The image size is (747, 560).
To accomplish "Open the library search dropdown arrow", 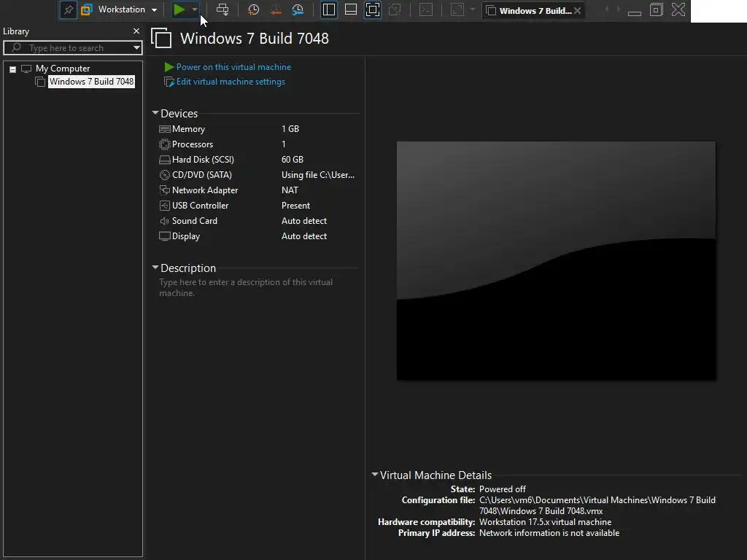I will coord(136,47).
